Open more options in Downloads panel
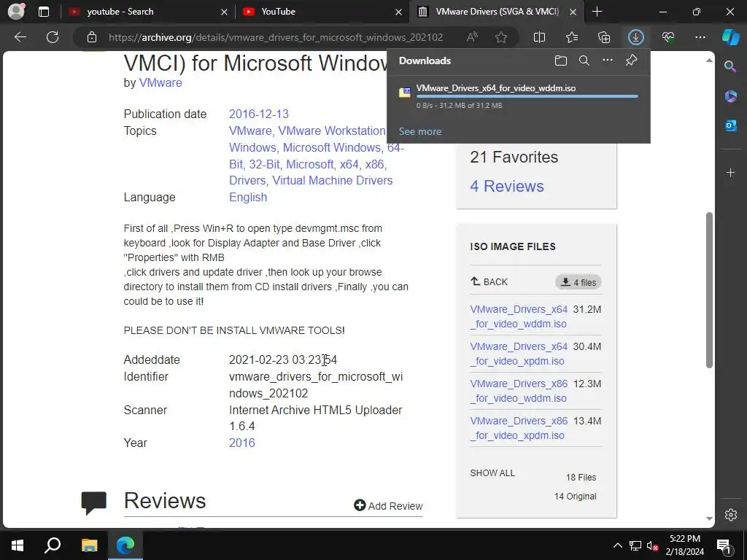 608,61
